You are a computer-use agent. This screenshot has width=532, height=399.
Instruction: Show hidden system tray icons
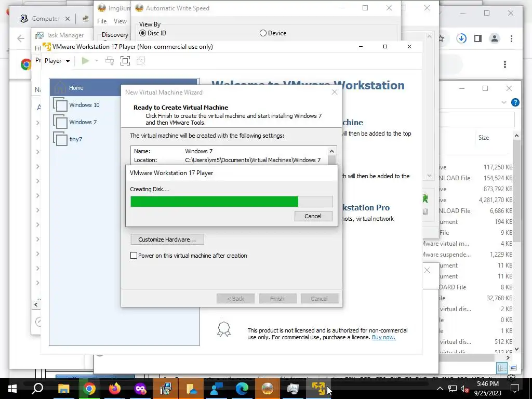click(440, 389)
